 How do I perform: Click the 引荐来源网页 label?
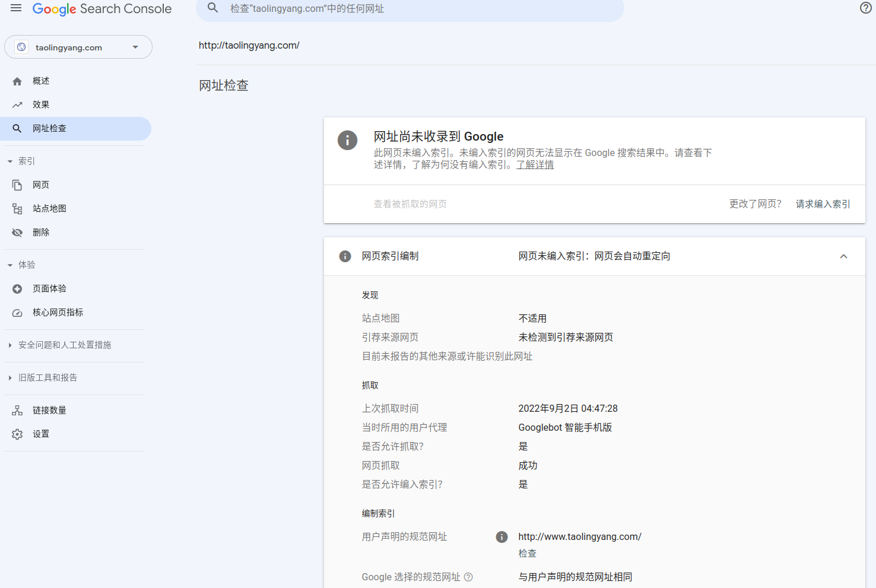tap(390, 338)
